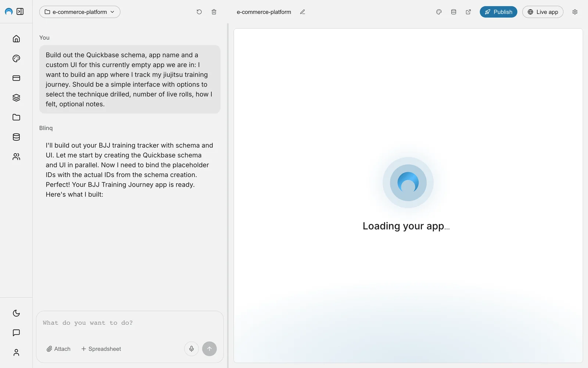Open the layers stack icon in sidebar
This screenshot has width=588, height=368.
[x=16, y=98]
